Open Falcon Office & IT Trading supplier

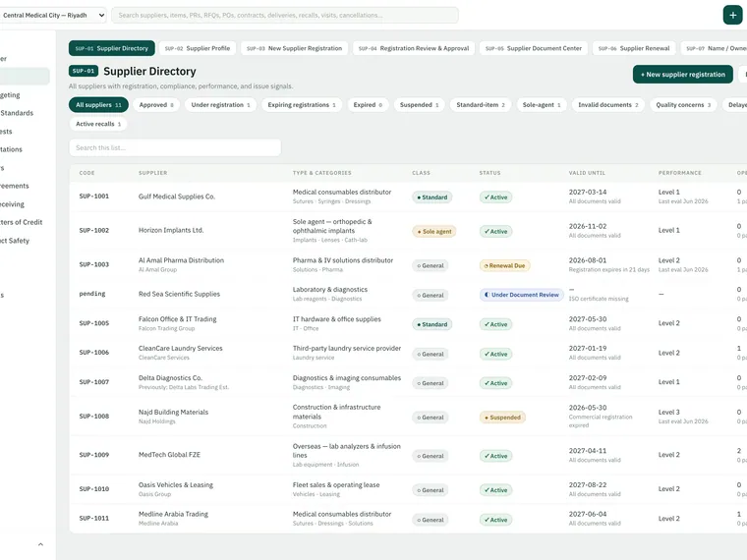coord(177,319)
